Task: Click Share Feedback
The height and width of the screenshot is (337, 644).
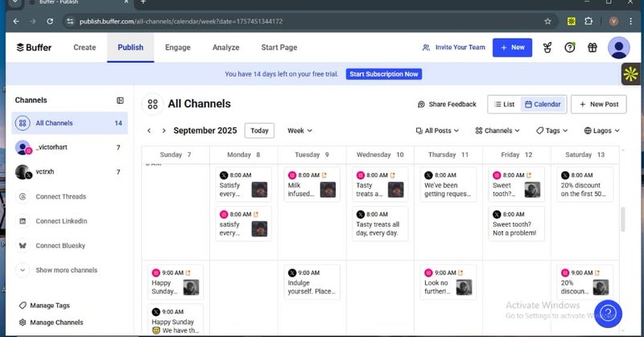Action: [447, 105]
